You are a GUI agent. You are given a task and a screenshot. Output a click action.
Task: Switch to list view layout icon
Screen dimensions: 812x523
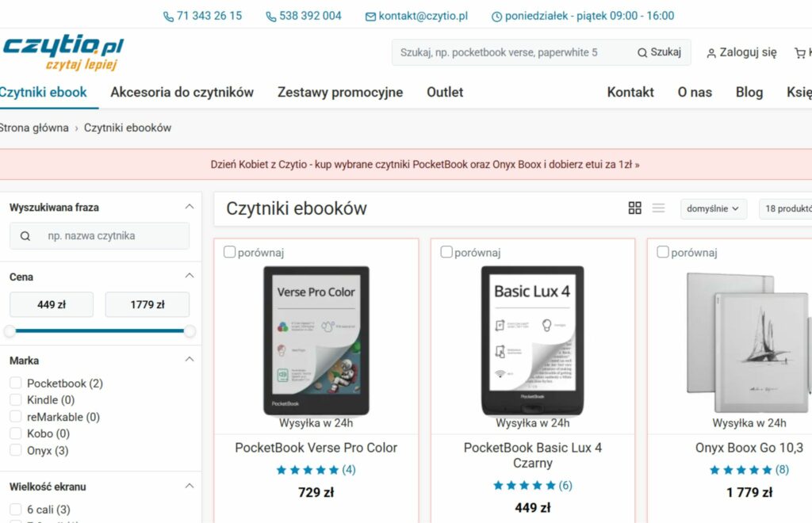(x=658, y=208)
